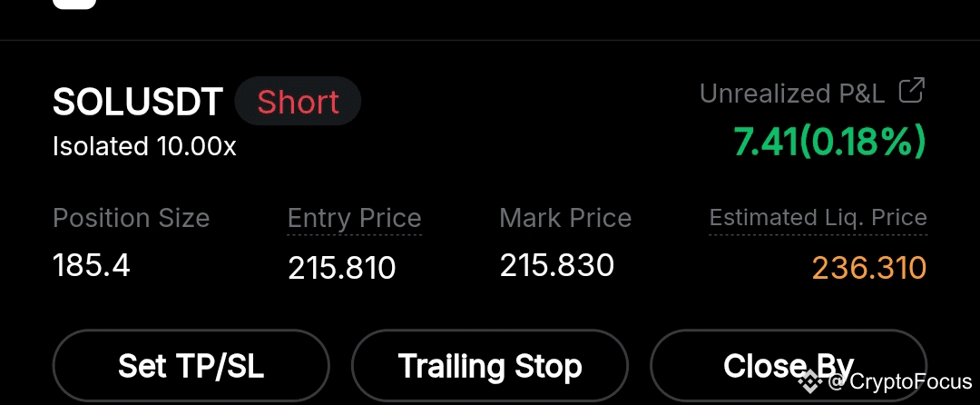
Task: Click the Unrealized P&L label
Action: (x=792, y=94)
